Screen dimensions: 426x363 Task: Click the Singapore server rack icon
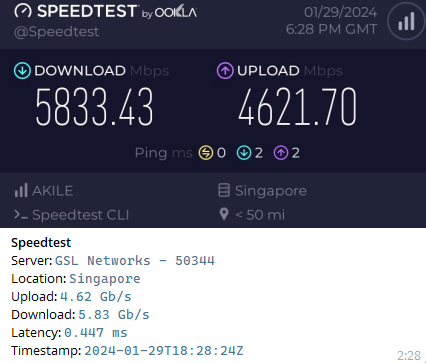click(x=224, y=190)
